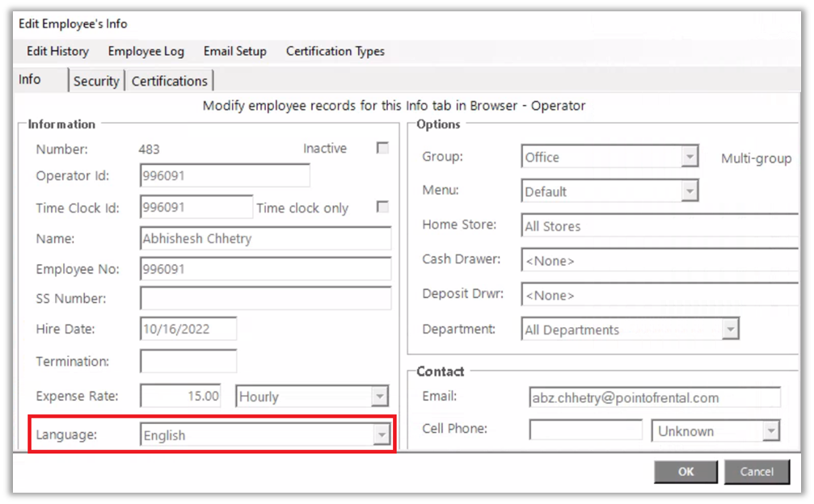The image size is (814, 504).
Task: Expand the Language dropdown
Action: (x=380, y=435)
